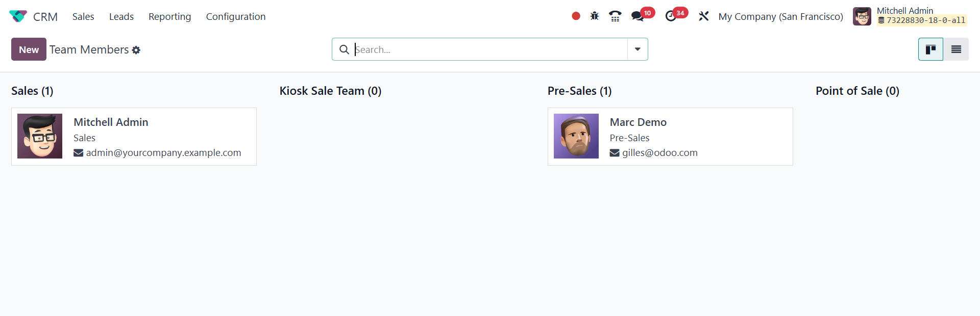This screenshot has width=980, height=316.
Task: Click the CRM app logo icon
Action: [18, 16]
